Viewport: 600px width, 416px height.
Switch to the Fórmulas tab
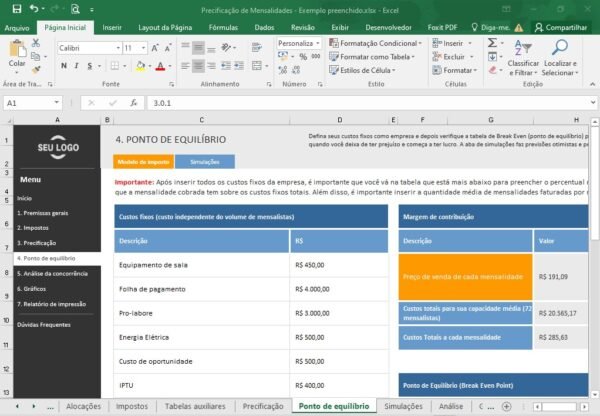point(223,28)
